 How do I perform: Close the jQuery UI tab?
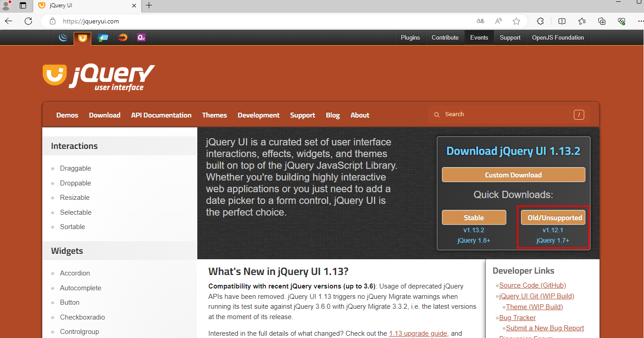point(133,5)
